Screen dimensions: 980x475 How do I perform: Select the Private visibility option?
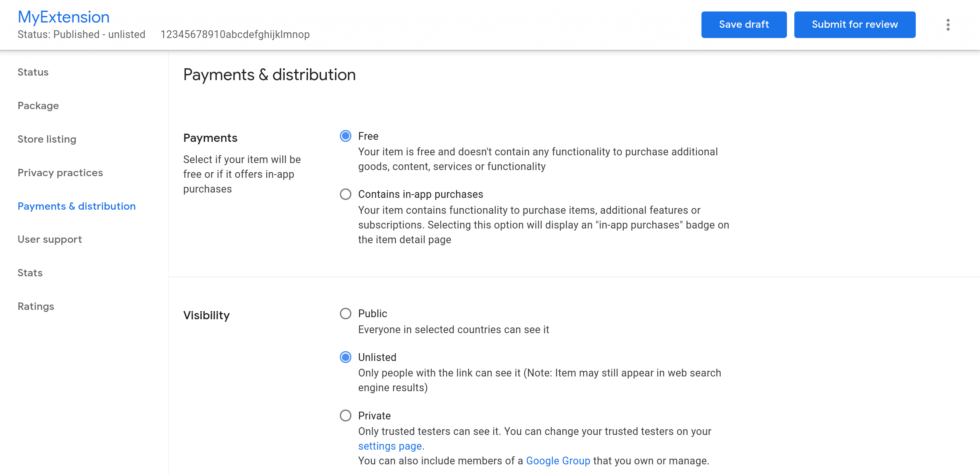(x=346, y=416)
